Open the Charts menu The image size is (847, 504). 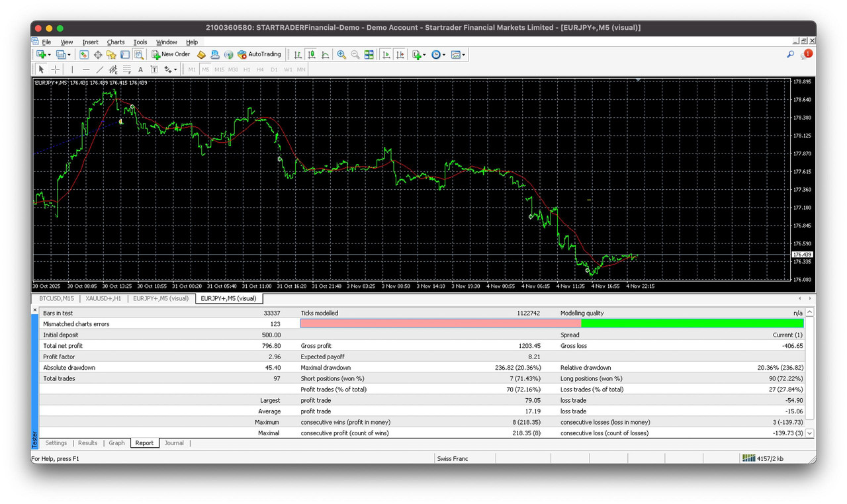pos(116,42)
